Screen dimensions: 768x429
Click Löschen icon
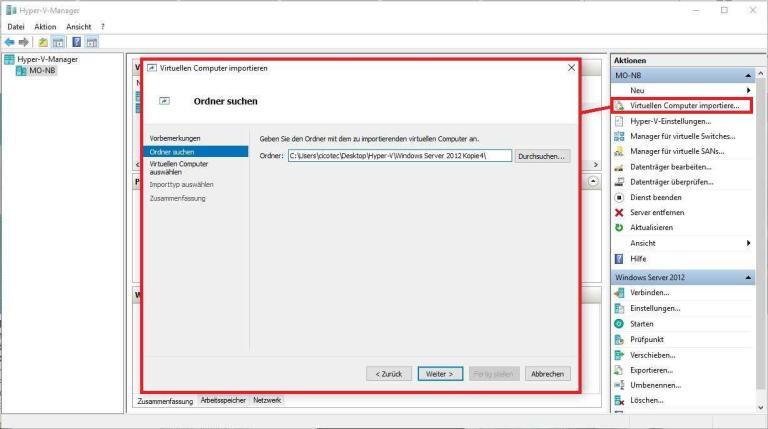620,401
